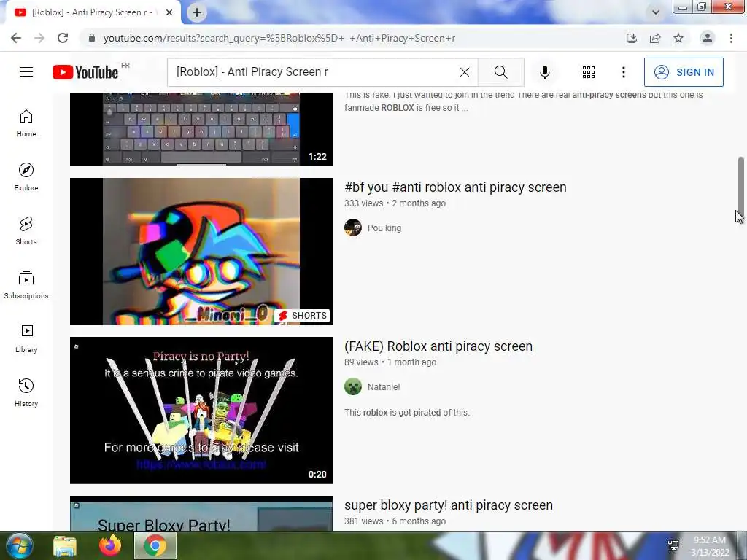The width and height of the screenshot is (747, 560).
Task: Click the SIGN IN button
Action: coord(684,72)
